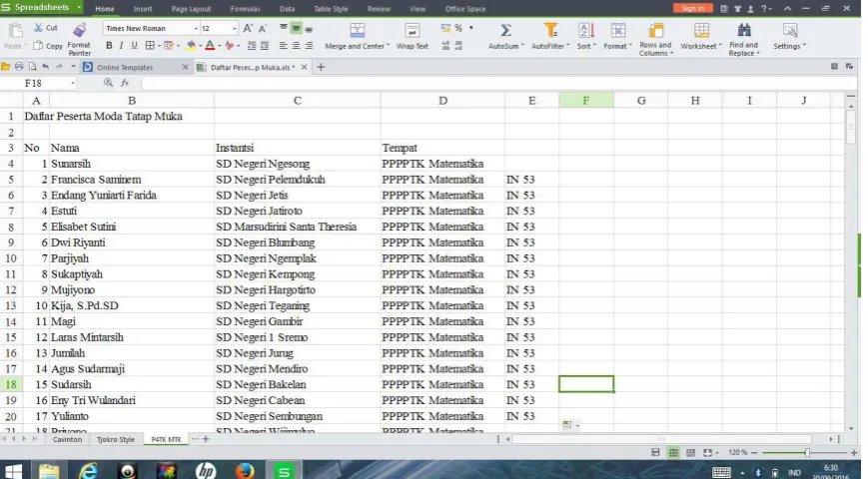Switch to page break preview in status bar

[690, 452]
